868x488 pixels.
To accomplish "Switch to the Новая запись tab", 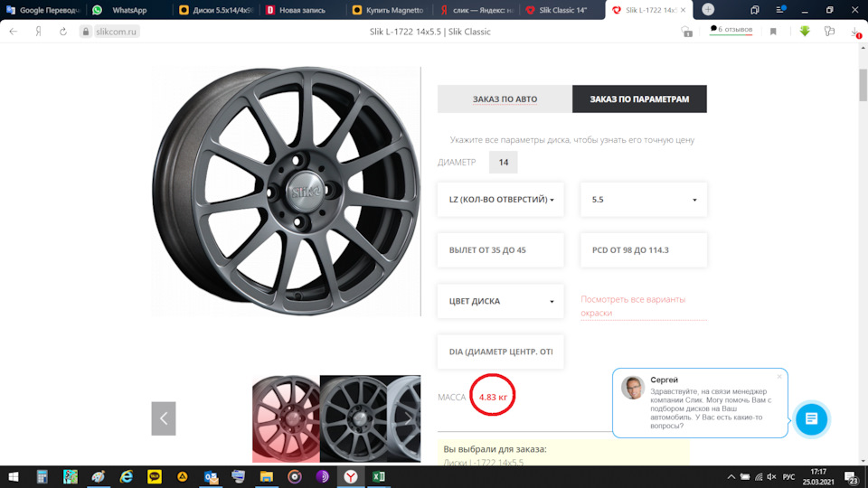I will 303,10.
